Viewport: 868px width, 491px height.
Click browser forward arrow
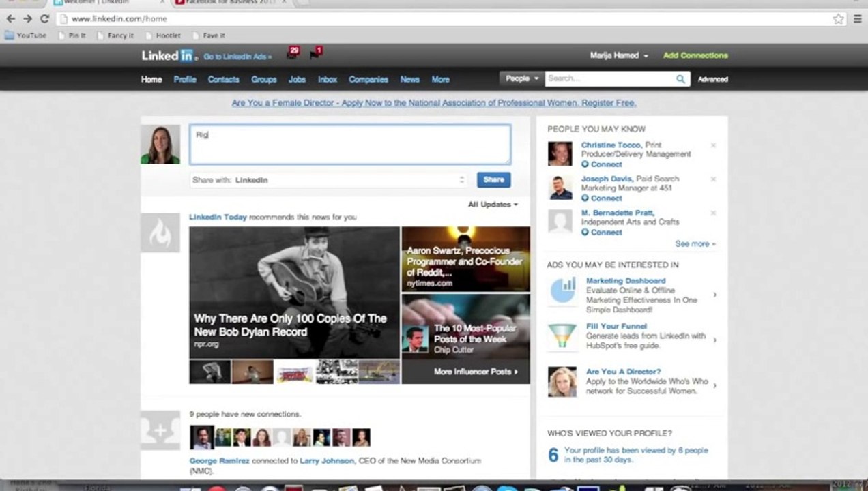point(27,18)
